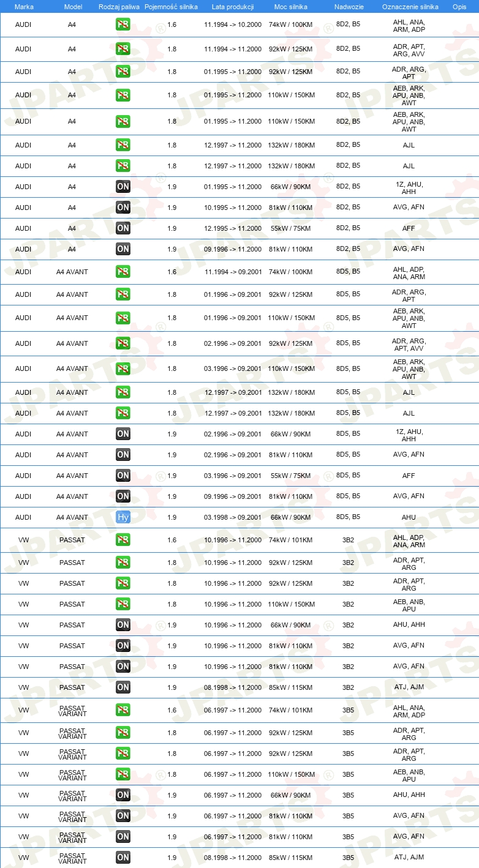Click ON icon in A4 Avant 55kW/75KM row

(x=123, y=476)
